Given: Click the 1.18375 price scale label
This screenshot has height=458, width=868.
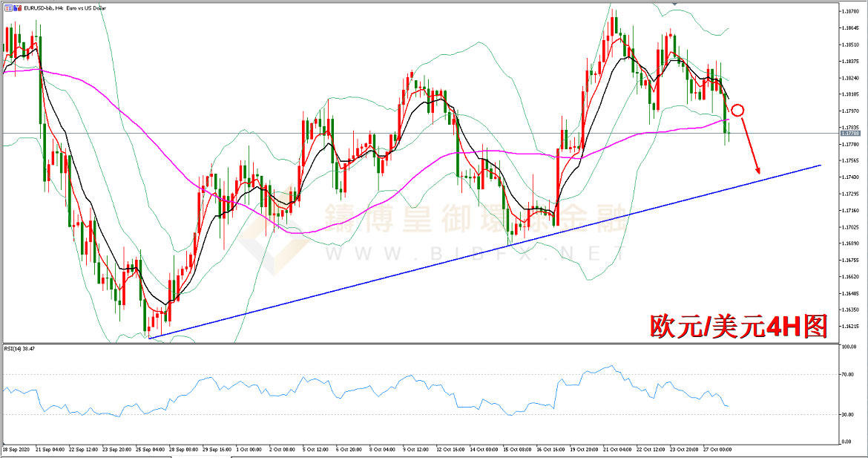Looking at the screenshot, I should (850, 61).
